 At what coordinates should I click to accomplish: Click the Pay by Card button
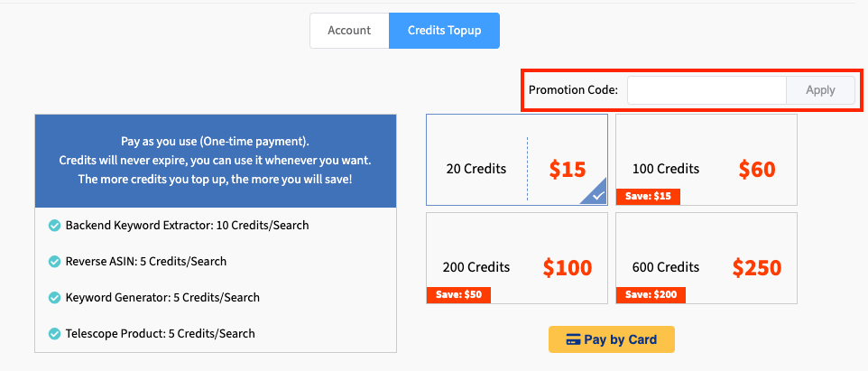[611, 340]
